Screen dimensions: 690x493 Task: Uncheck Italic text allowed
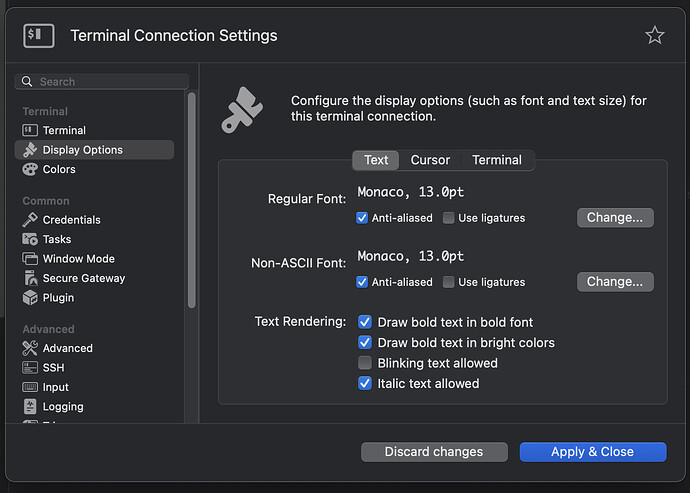pos(365,383)
